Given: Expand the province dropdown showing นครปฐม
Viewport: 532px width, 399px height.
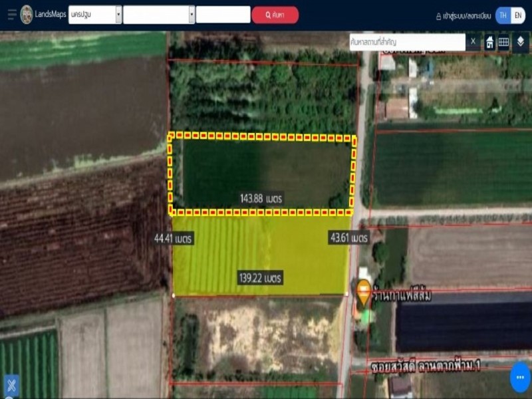Looking at the screenshot, I should click(x=95, y=15).
